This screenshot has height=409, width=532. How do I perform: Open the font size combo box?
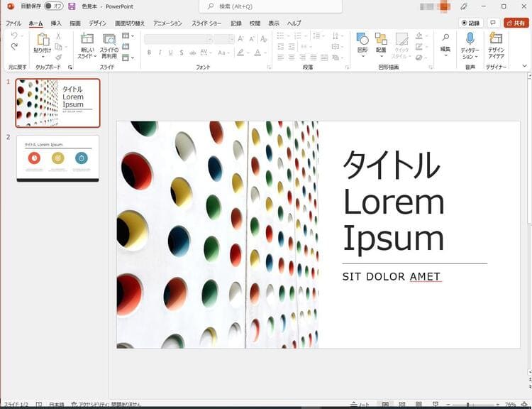(x=224, y=39)
